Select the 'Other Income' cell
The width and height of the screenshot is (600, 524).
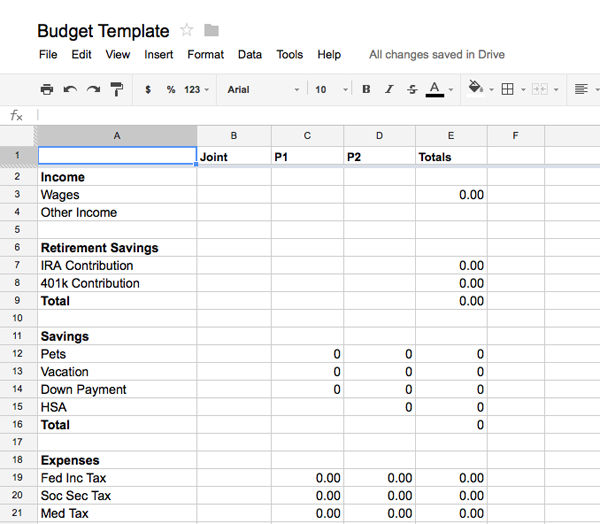click(x=117, y=212)
